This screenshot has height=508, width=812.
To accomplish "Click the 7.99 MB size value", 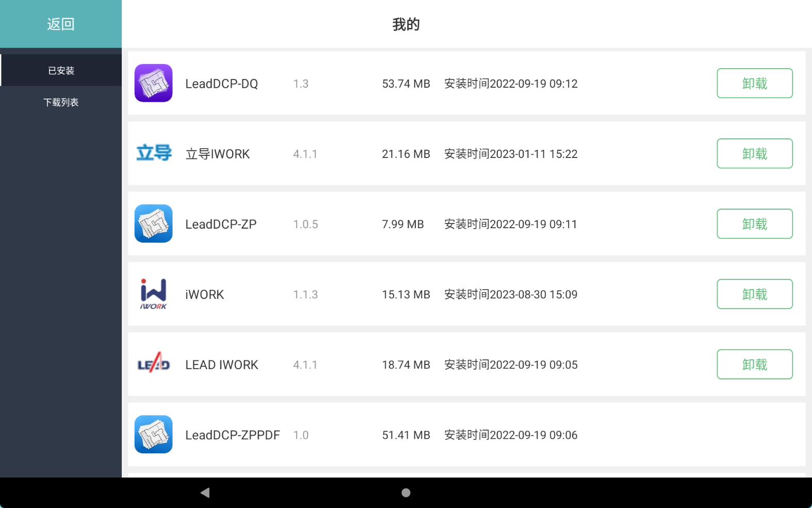I will point(403,224).
